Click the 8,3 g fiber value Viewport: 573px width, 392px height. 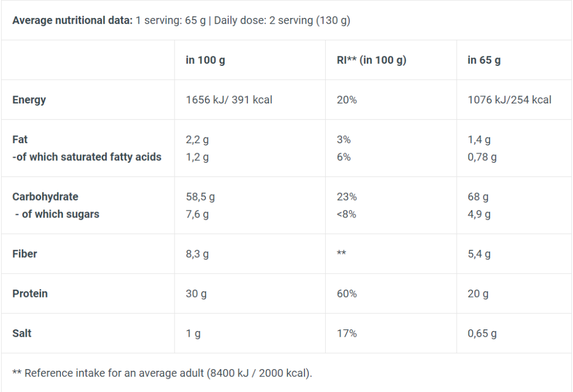point(197,254)
